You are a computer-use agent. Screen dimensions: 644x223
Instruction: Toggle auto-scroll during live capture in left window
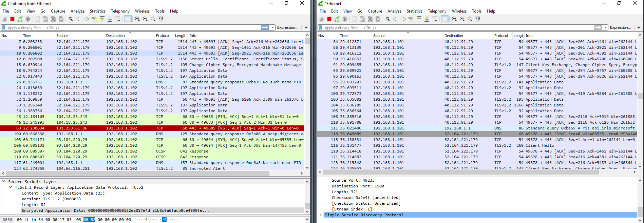click(x=118, y=19)
